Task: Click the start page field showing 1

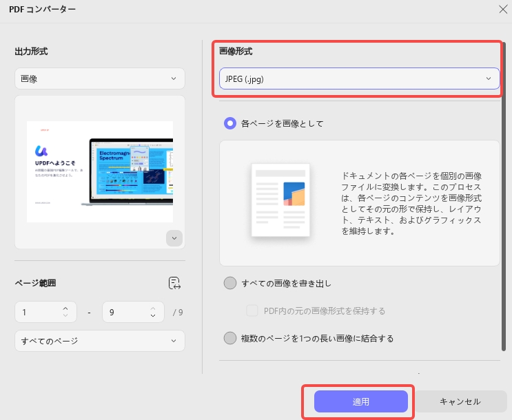Action: [45, 312]
